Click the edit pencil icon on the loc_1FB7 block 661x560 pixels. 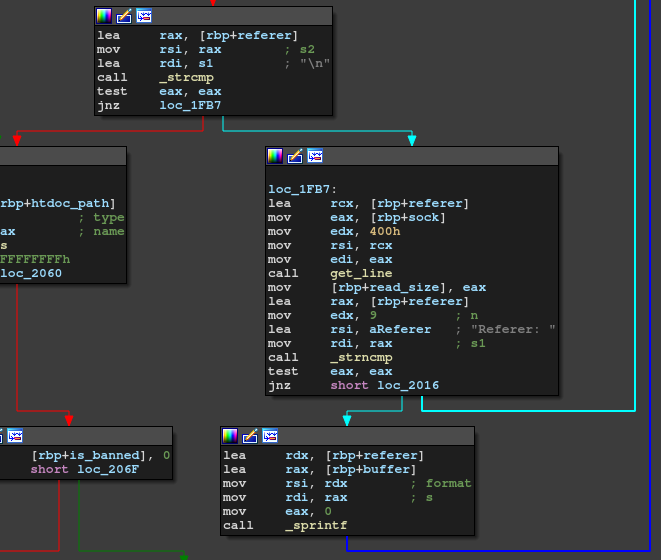(x=295, y=156)
